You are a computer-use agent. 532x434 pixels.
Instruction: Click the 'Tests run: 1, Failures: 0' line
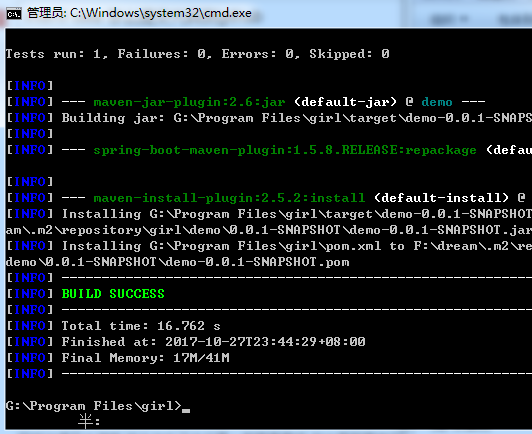[x=197, y=54]
